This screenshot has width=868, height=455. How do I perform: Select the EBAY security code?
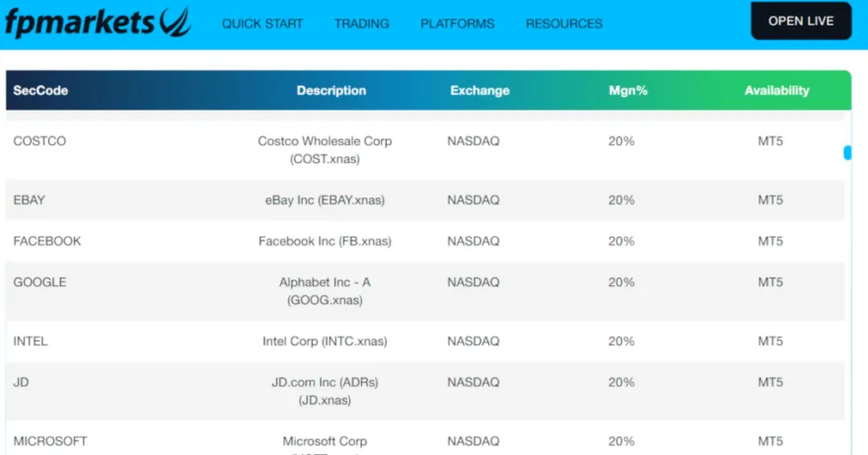point(30,200)
